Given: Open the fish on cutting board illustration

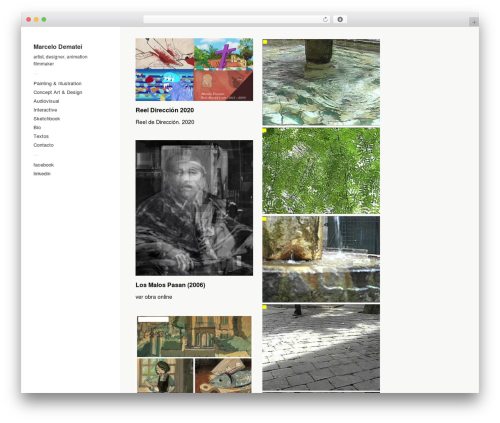Looking at the screenshot, I should pyautogui.click(x=223, y=376).
